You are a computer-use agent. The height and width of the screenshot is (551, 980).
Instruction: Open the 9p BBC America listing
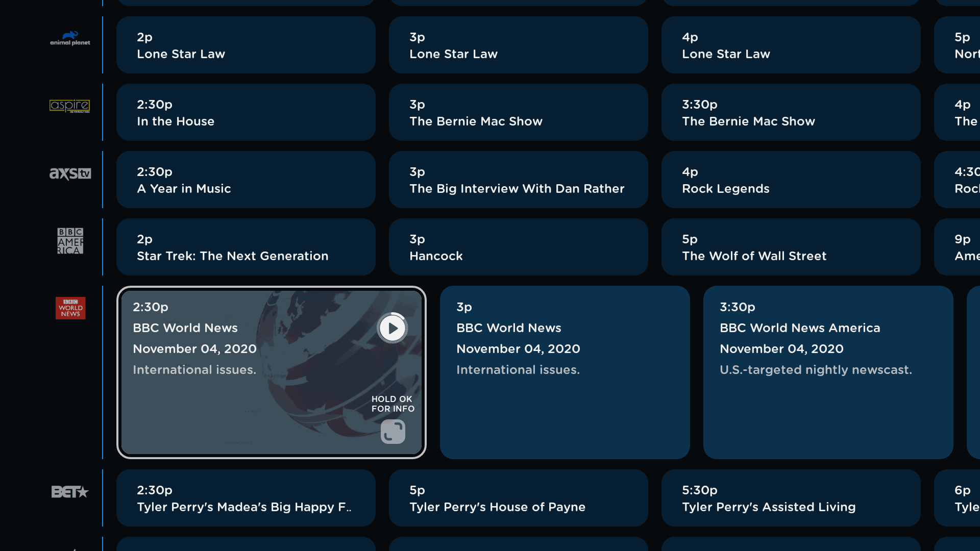[957, 247]
